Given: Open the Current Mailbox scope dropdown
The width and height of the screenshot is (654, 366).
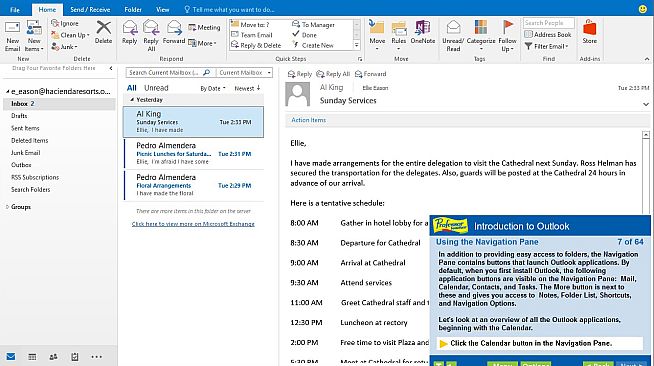Looking at the screenshot, I should [x=245, y=73].
